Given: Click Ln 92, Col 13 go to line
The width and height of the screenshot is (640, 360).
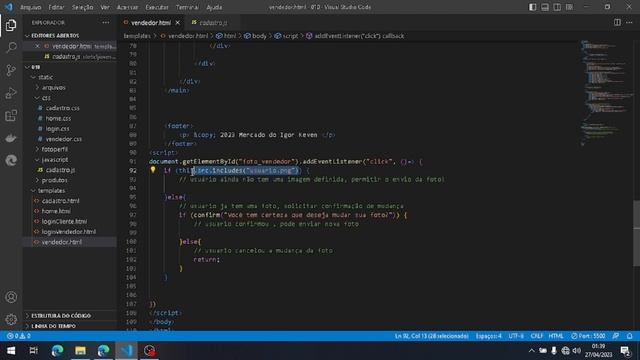Looking at the screenshot, I should pos(431,336).
